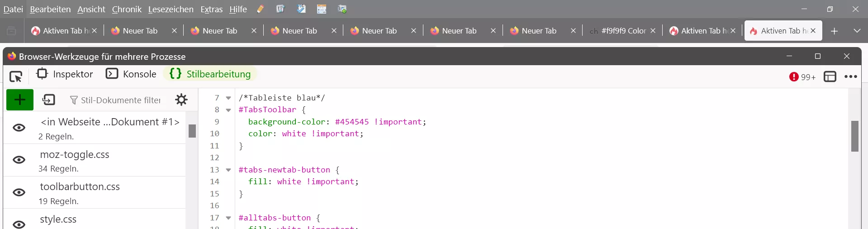Viewport: 868px width, 229px height.
Task: Click the pencil icon in the menu bar
Action: [x=261, y=9]
